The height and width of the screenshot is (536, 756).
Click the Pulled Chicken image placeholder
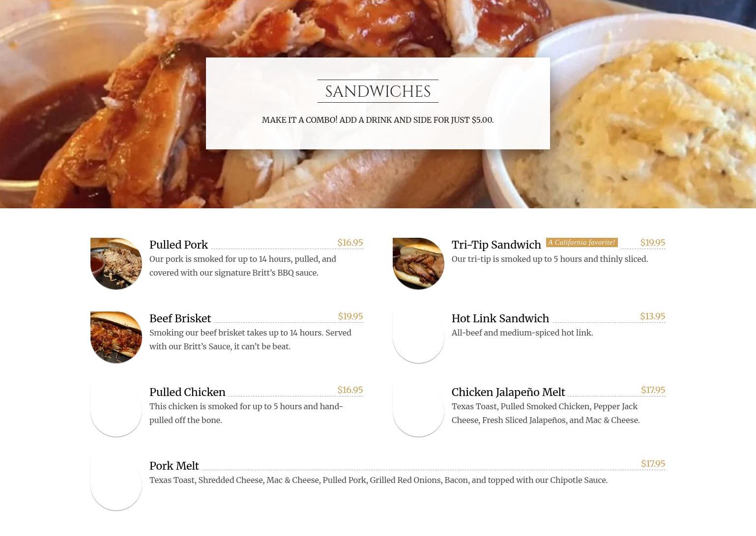116,411
